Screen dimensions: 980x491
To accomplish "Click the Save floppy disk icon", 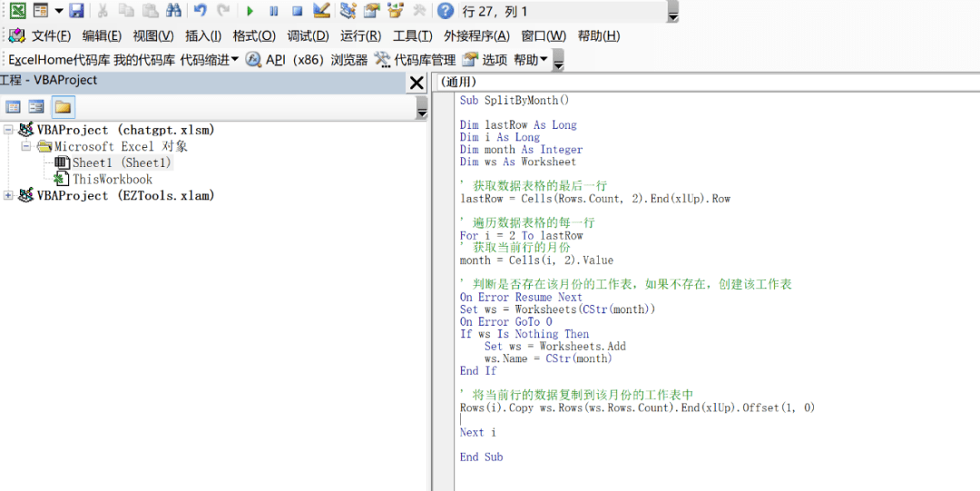I will [x=77, y=12].
